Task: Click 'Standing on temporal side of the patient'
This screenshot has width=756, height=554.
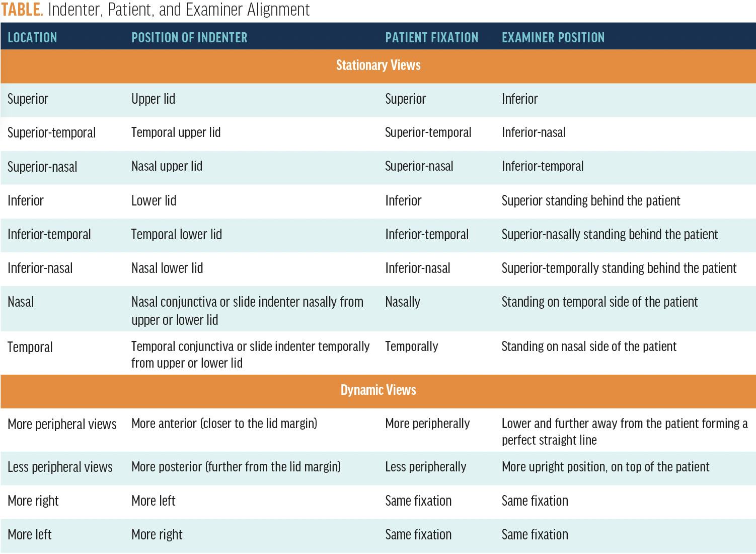Action: tap(599, 302)
